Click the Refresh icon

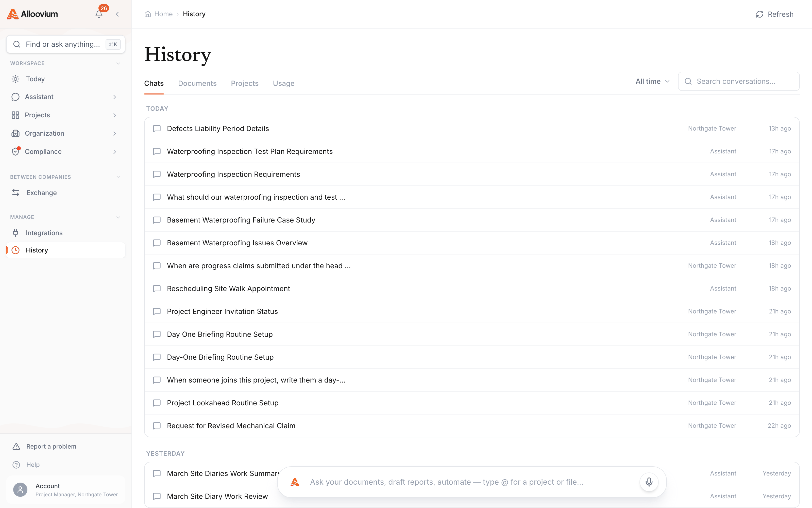click(760, 14)
